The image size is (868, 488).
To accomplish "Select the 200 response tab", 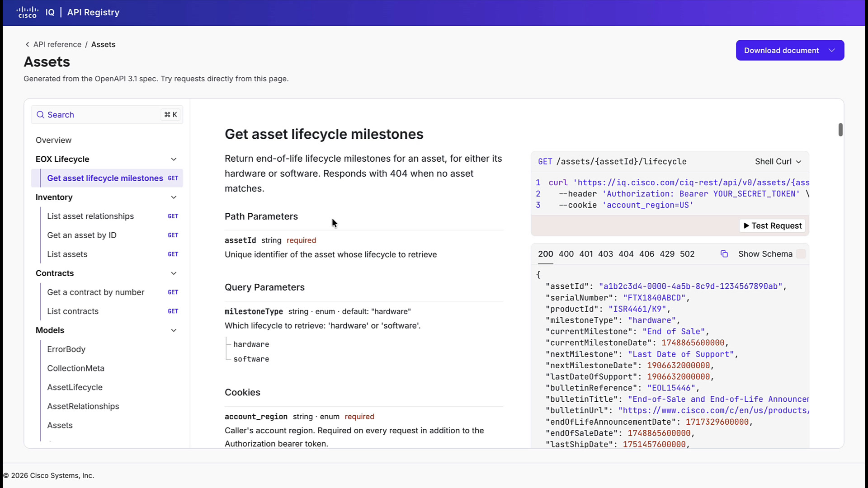I will coord(545,254).
